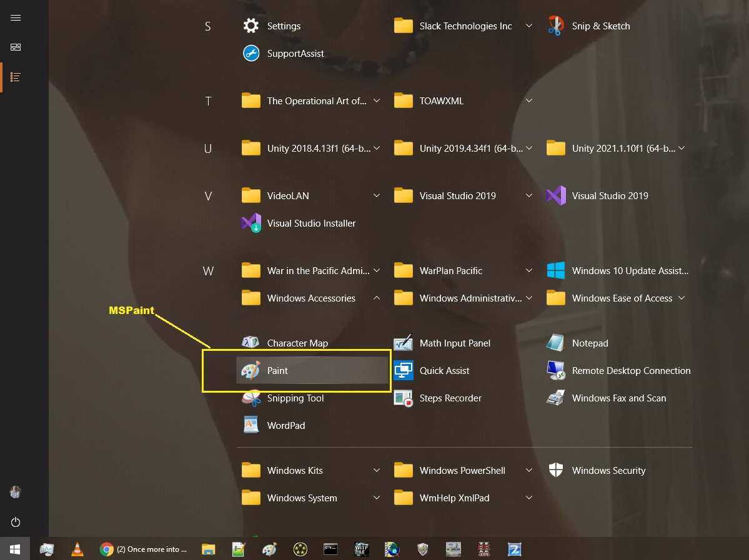Viewport: 749px width, 560px height.
Task: Open the Paint palette icon
Action: pyautogui.click(x=250, y=370)
